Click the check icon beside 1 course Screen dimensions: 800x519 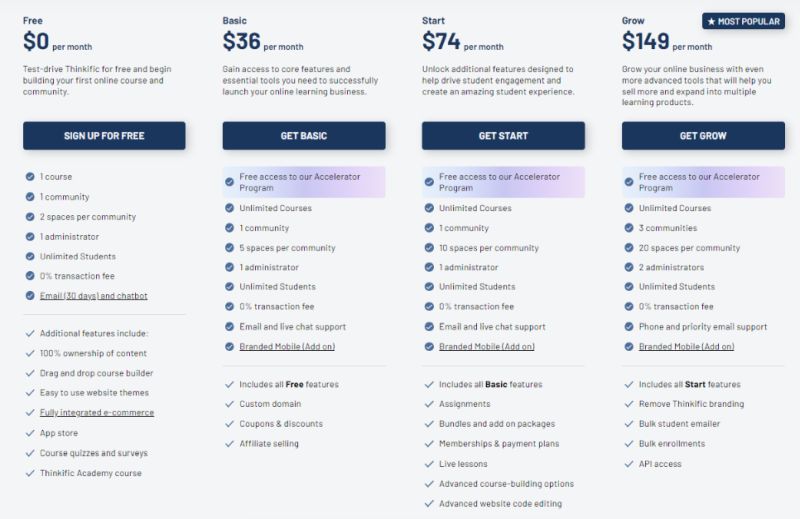pos(30,177)
